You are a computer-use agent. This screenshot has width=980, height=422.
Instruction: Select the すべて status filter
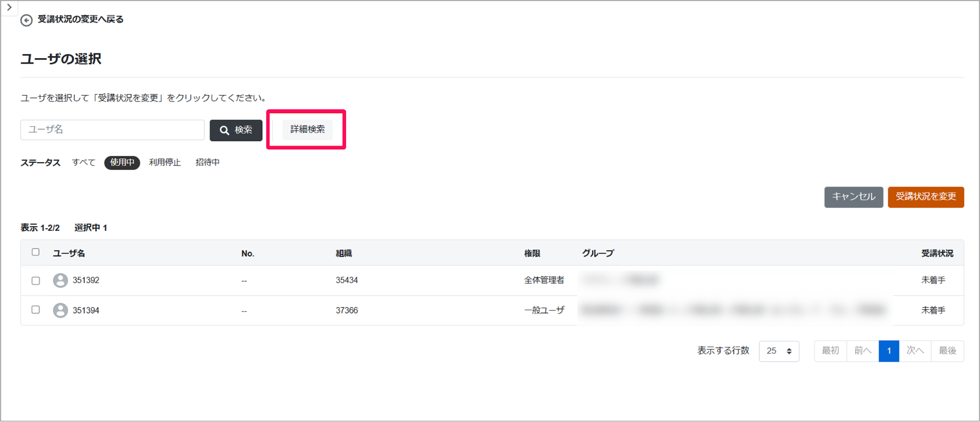(84, 163)
